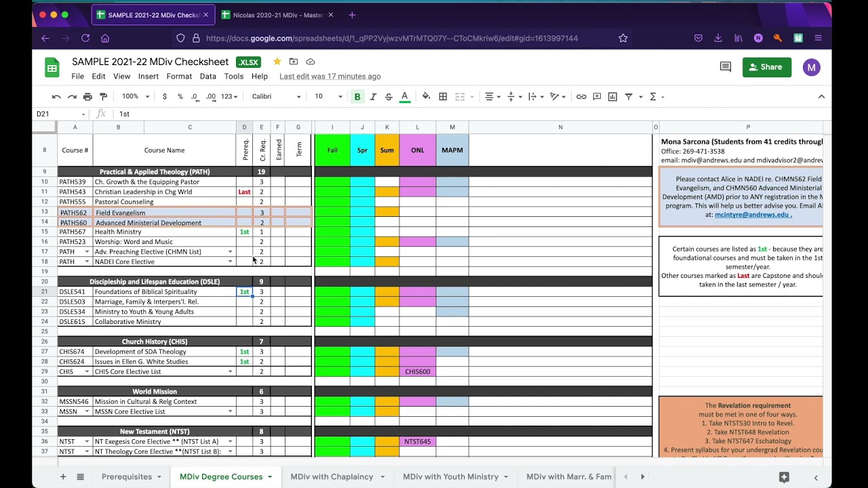Open vertical align options

point(514,97)
